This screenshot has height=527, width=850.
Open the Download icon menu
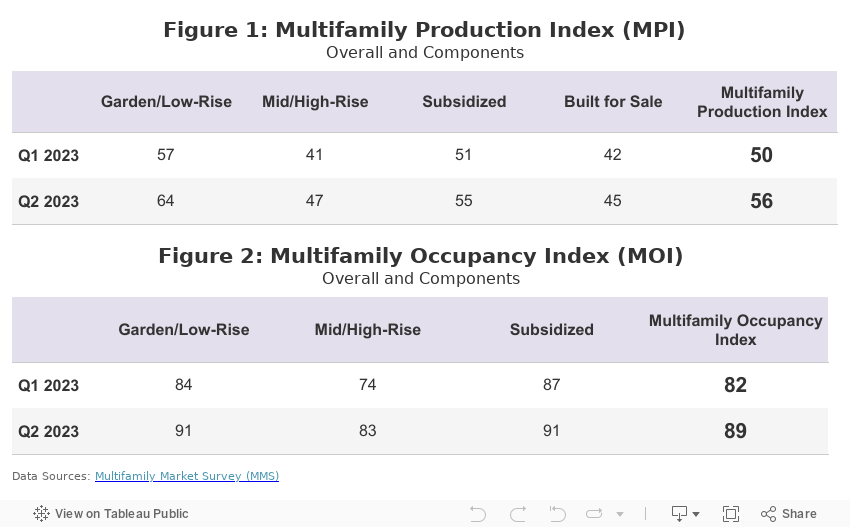pos(679,513)
